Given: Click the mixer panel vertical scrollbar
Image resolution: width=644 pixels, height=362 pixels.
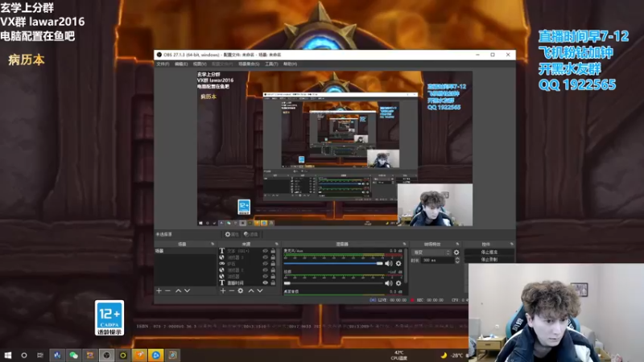Looking at the screenshot, I should (407, 267).
